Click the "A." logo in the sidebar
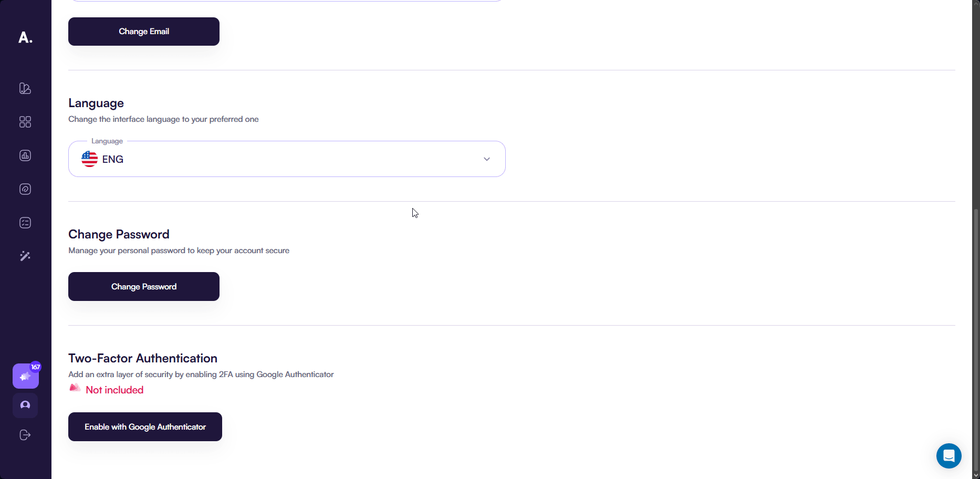Viewport: 980px width, 479px height. pos(25,37)
